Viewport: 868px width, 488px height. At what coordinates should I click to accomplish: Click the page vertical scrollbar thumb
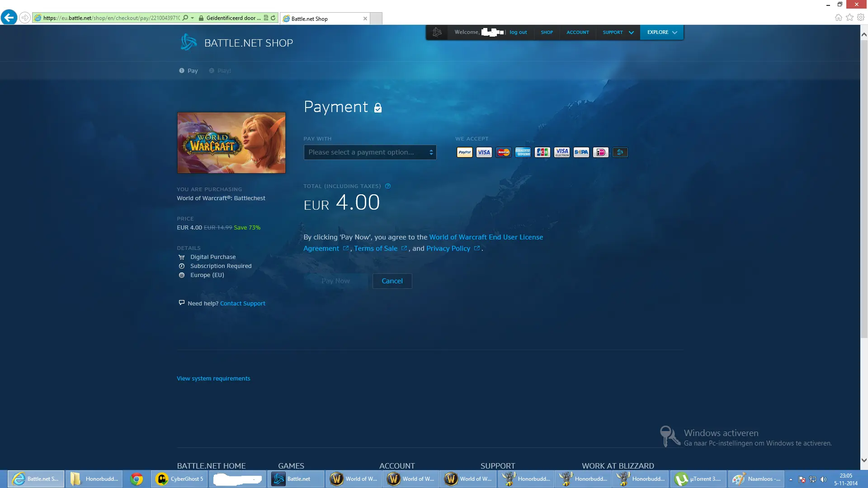coord(864,188)
